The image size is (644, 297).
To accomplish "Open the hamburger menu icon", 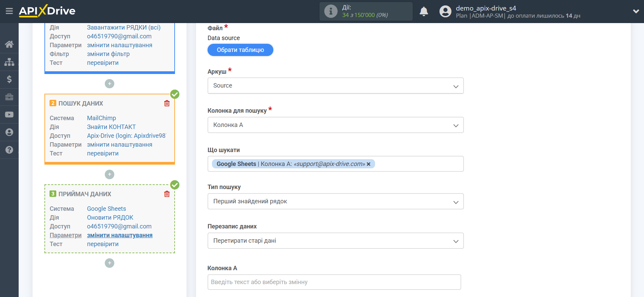I will coord(9,11).
